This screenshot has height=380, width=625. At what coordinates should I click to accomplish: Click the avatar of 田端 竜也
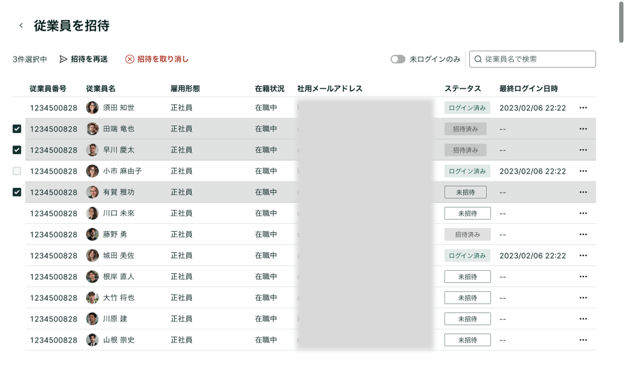click(92, 129)
